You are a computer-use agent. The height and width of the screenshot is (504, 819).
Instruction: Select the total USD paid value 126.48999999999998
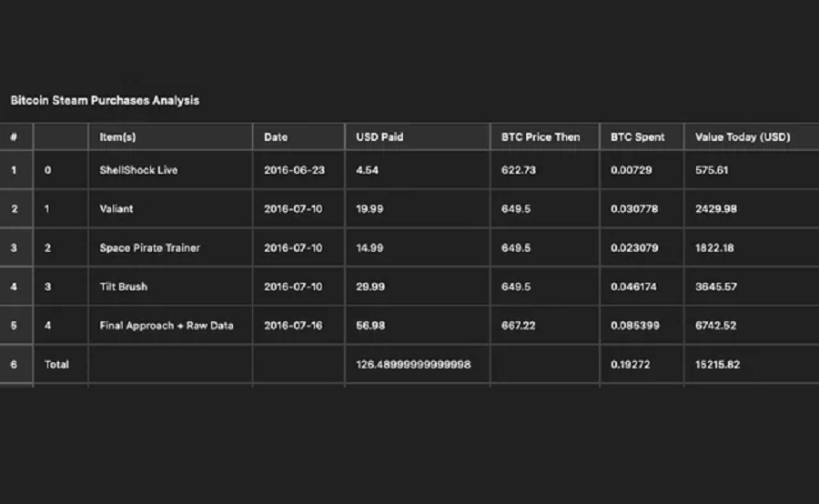pyautogui.click(x=413, y=365)
